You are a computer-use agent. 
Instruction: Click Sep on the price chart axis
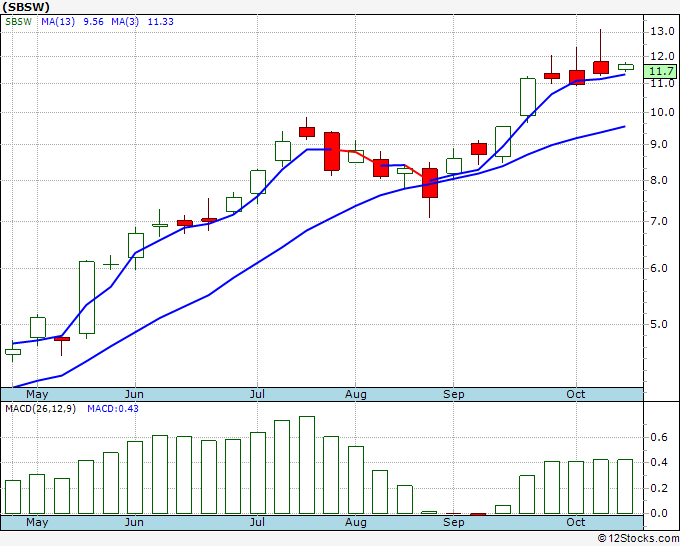[454, 394]
